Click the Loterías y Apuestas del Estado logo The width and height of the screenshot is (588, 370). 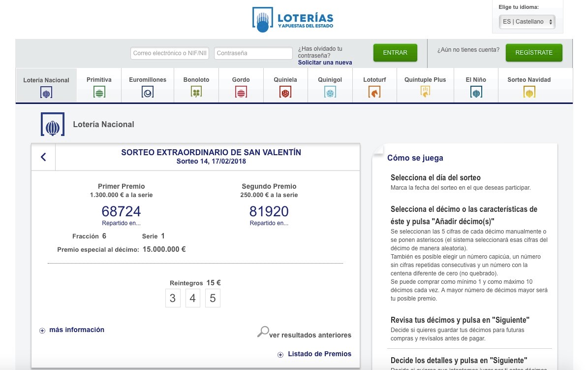coord(292,20)
